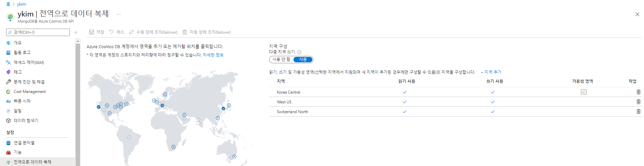Screen dimensions: 644x166
Task: Set multi-region writes to 사용
Action: [x=303, y=60]
